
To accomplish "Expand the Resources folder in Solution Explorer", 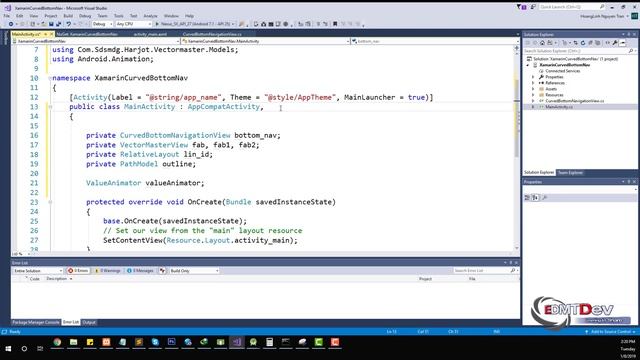I will point(533,95).
